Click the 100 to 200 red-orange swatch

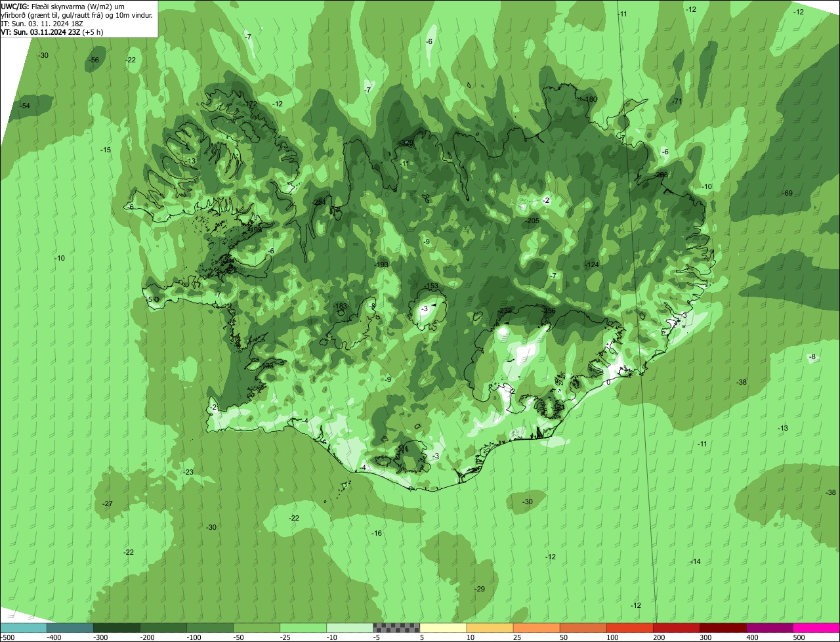coord(629,628)
